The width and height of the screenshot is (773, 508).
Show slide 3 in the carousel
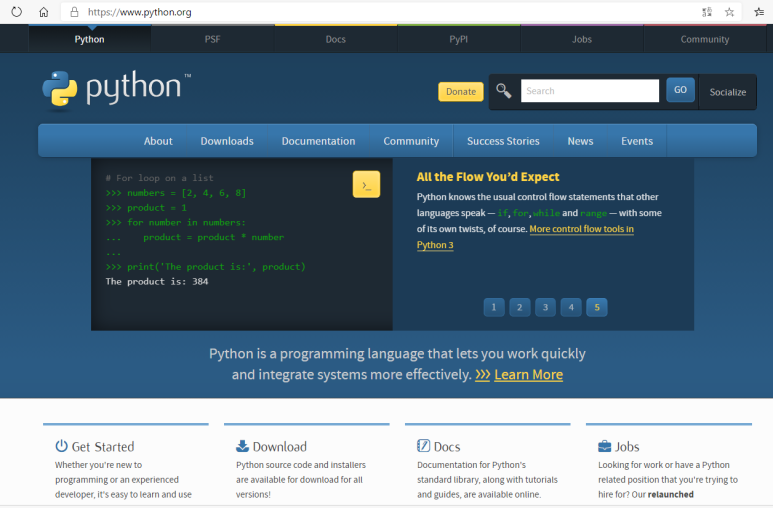[545, 307]
